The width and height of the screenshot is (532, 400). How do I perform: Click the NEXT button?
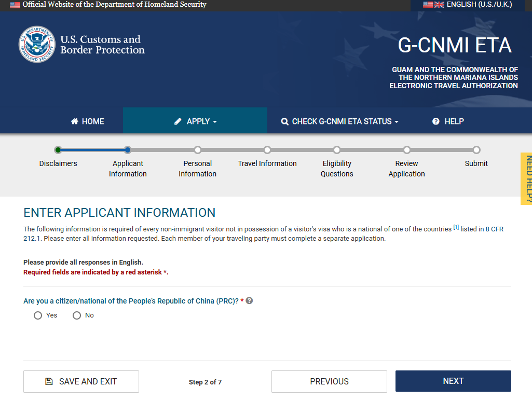(453, 381)
